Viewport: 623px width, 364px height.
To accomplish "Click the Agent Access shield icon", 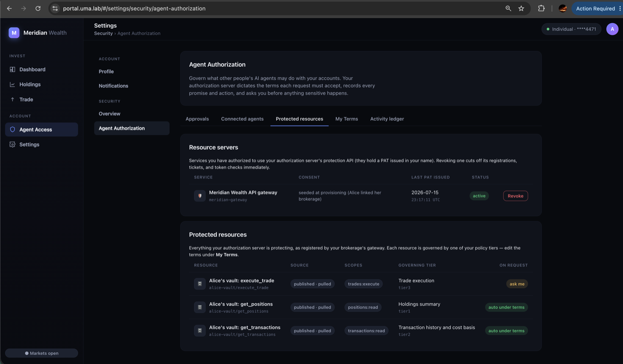I will [x=12, y=129].
